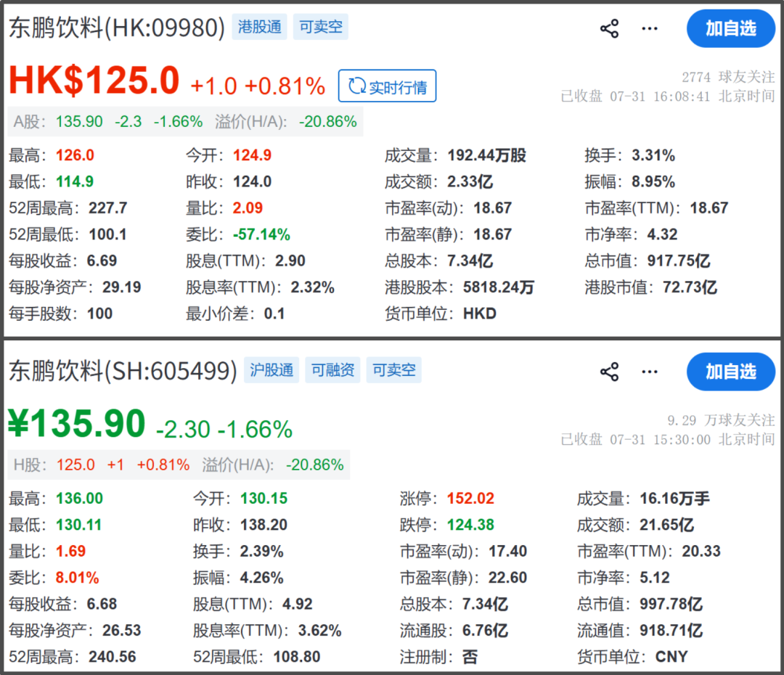Click 52周最低 100.1 value
The width and height of the screenshot is (784, 675).
click(x=107, y=234)
